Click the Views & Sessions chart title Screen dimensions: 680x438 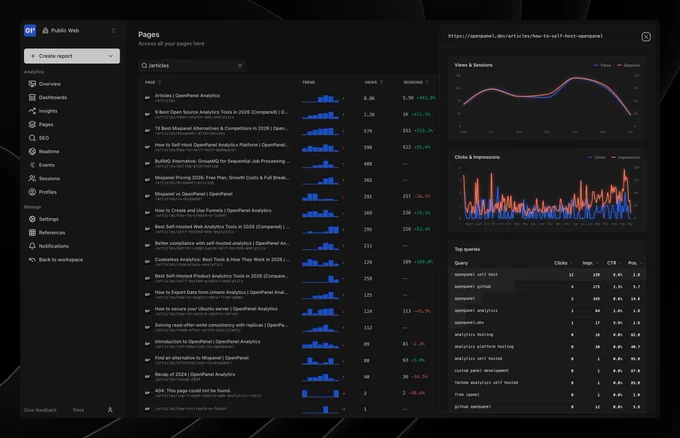coord(473,65)
